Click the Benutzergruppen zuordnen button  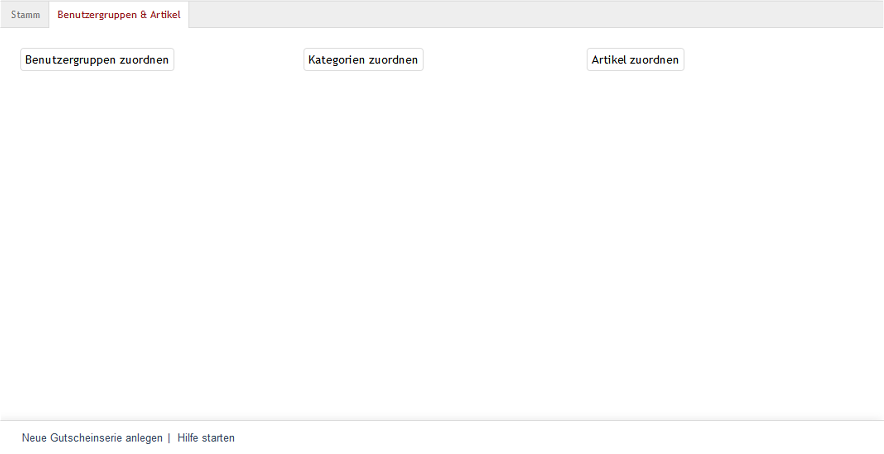point(97,60)
